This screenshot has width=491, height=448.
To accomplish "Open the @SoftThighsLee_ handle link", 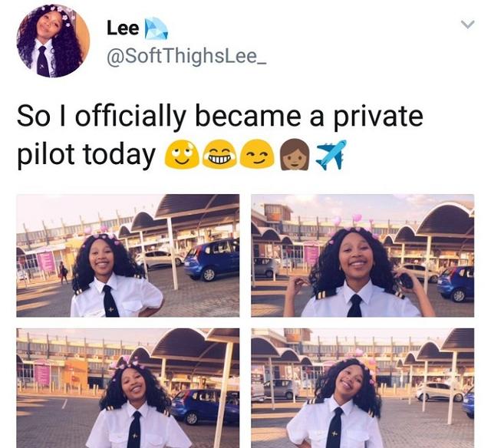I will pos(186,56).
